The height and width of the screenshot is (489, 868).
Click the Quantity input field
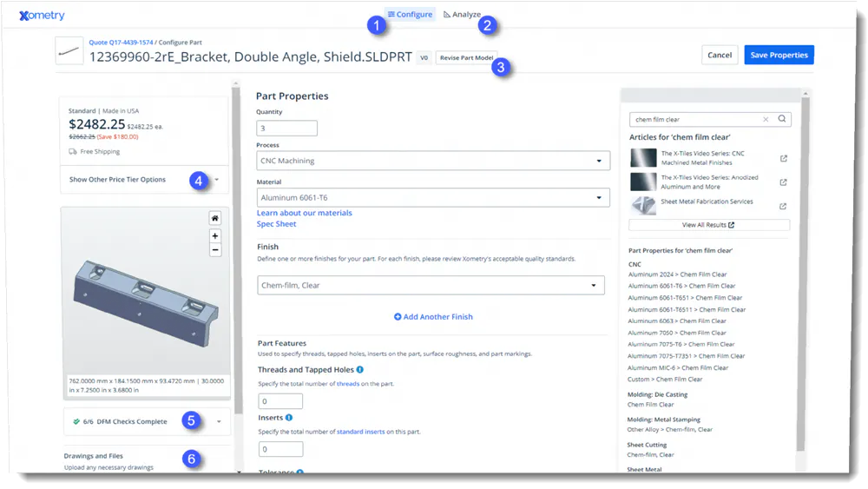pos(286,129)
